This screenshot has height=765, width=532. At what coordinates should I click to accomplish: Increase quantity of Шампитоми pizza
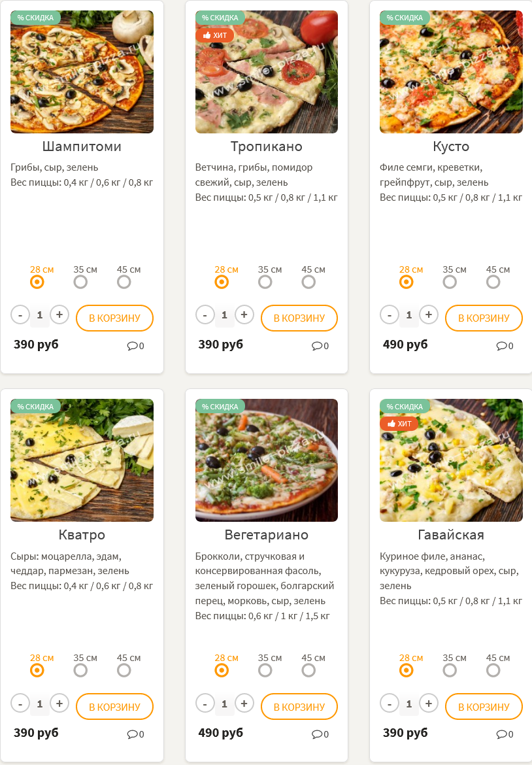point(59,315)
